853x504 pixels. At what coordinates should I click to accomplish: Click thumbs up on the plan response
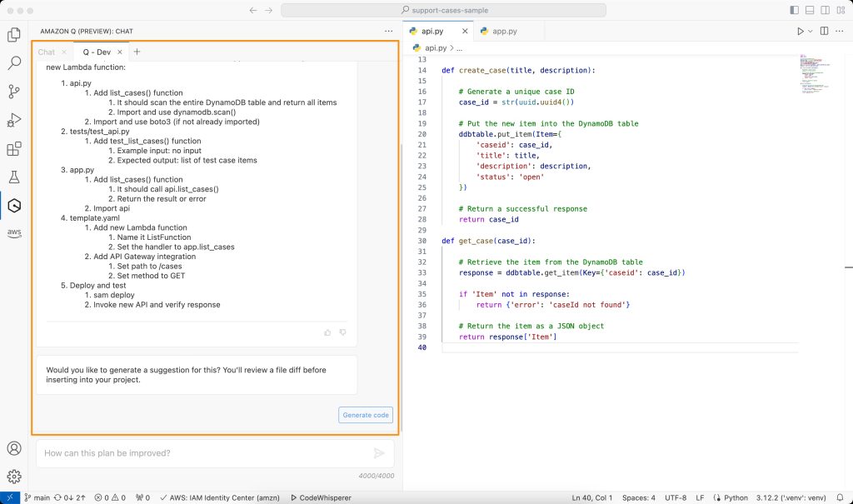tap(327, 332)
